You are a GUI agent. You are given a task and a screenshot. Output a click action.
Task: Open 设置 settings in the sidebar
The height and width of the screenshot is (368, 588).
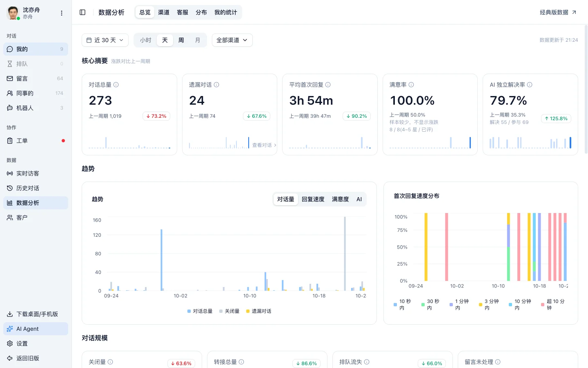[36, 343]
